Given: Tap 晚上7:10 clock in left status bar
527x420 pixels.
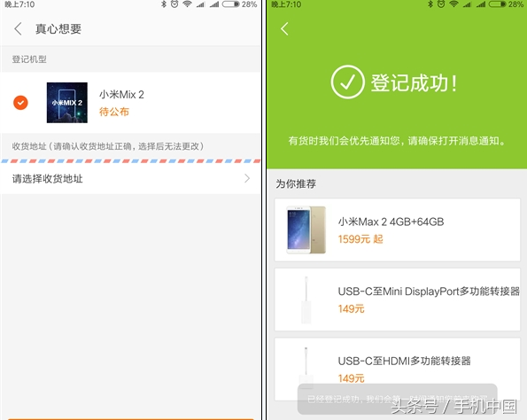Looking at the screenshot, I should tap(19, 4).
